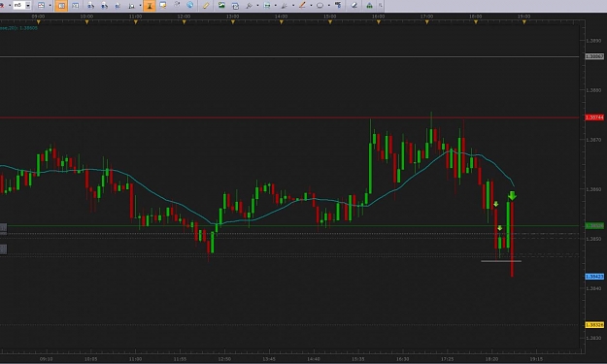607x364 pixels.
Task: Click the third period navigation icon
Action: 118,6
